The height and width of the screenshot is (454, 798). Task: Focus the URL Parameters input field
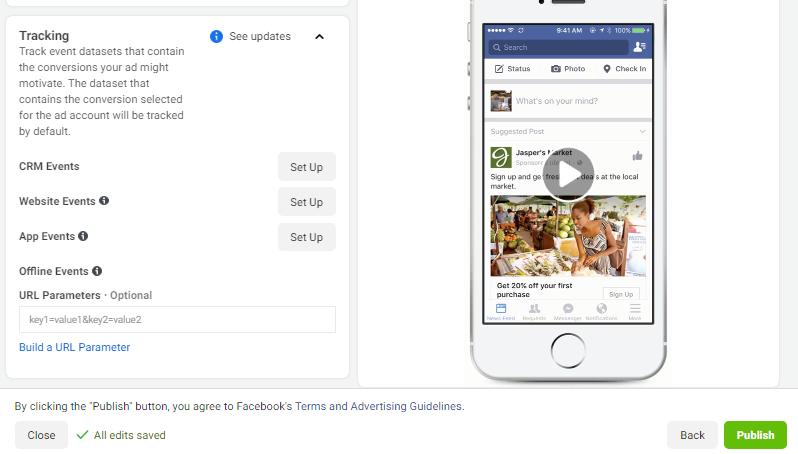click(x=177, y=320)
